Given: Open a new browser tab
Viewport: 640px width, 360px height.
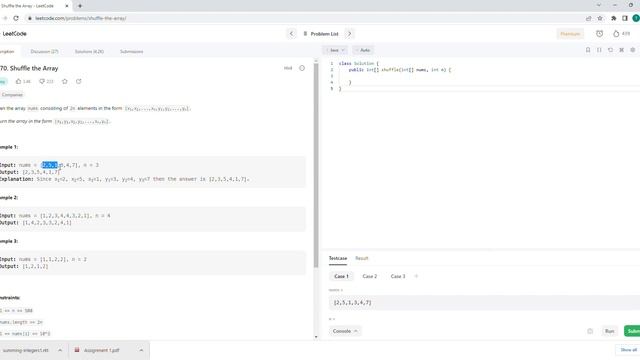Looking at the screenshot, I should coord(80,6).
